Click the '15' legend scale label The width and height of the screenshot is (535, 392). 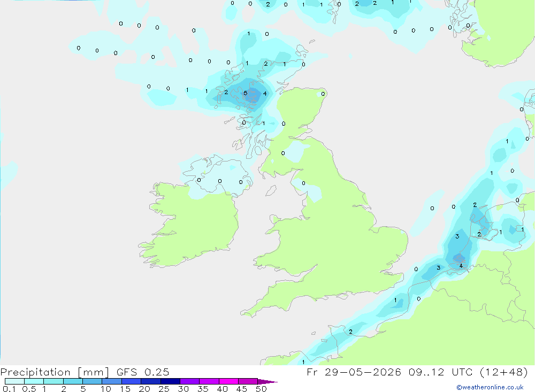125,389
